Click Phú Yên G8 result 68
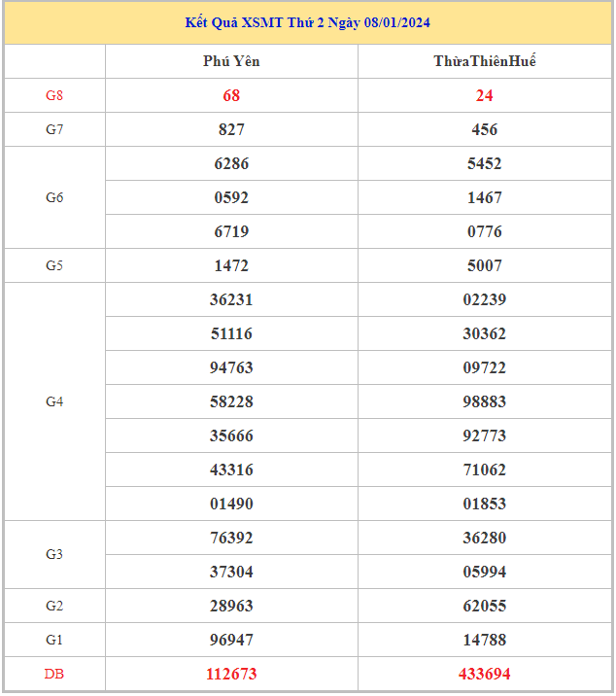This screenshot has width=616, height=696. coord(231,95)
